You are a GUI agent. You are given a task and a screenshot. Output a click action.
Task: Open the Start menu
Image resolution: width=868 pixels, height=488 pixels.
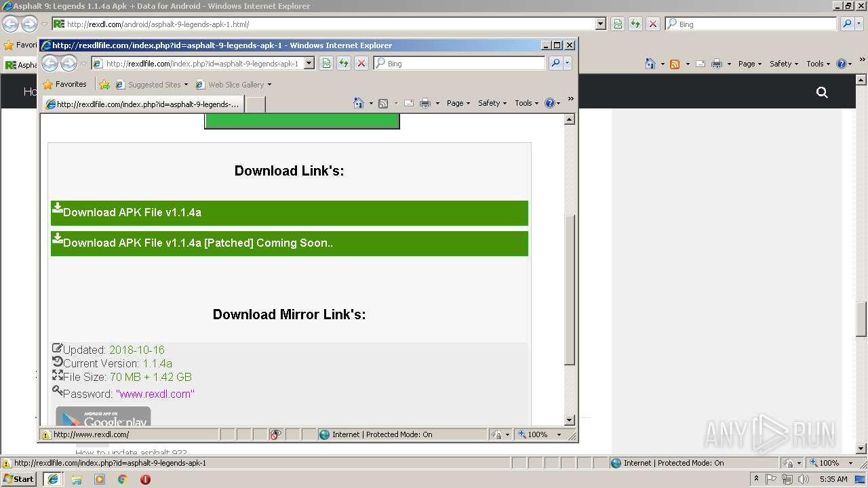point(19,479)
